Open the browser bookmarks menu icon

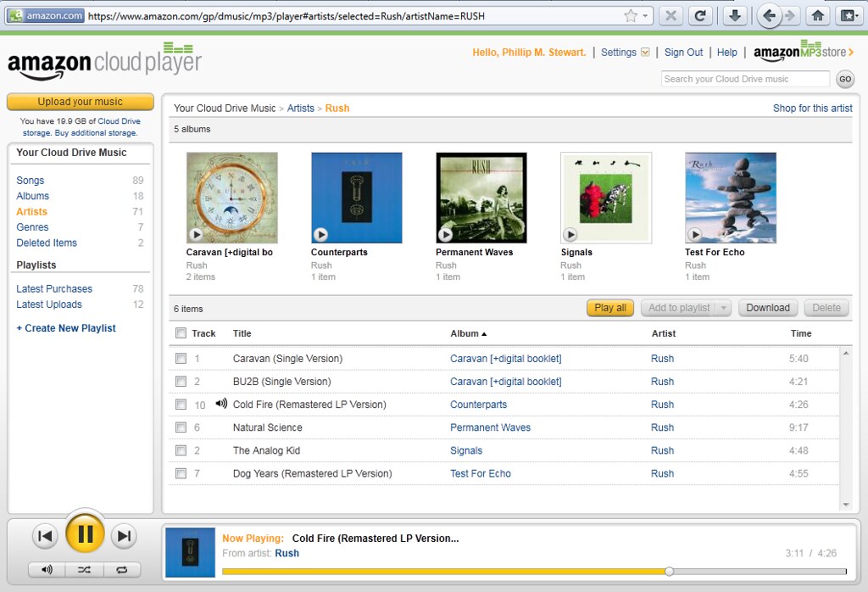pos(848,15)
